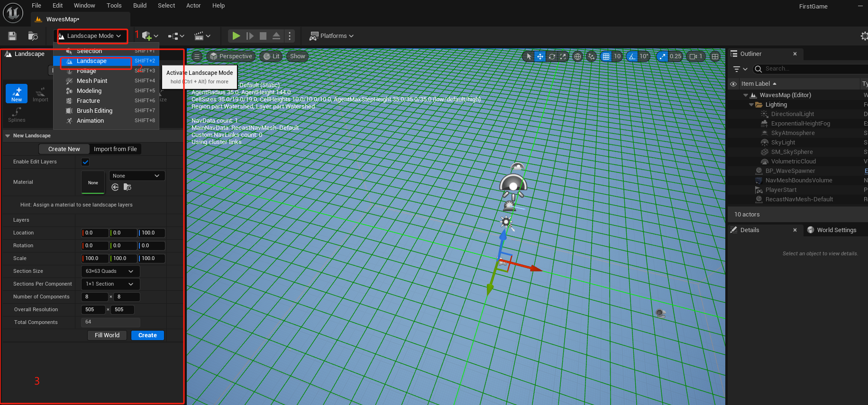Collapse the Lighting folder
The image size is (868, 405).
coord(751,105)
